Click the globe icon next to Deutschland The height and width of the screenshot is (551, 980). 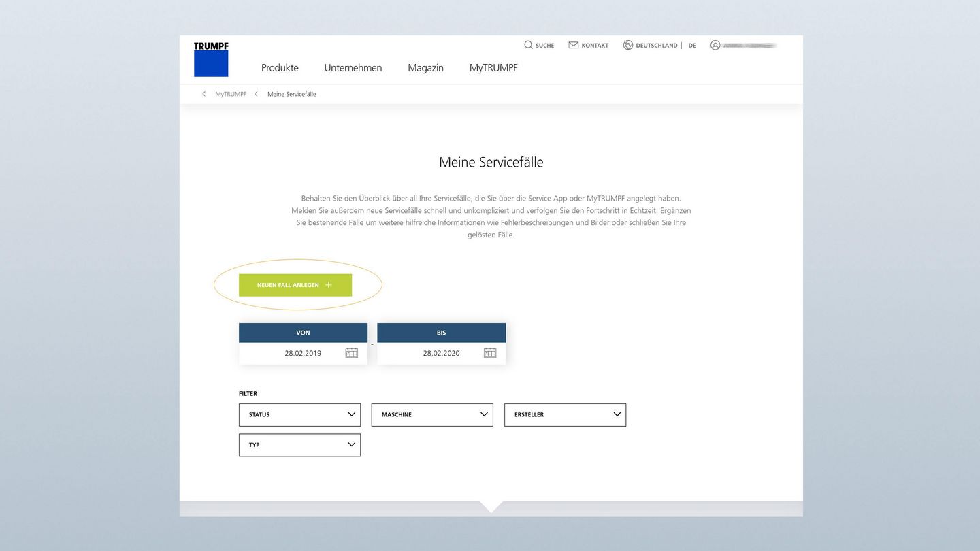(x=627, y=45)
